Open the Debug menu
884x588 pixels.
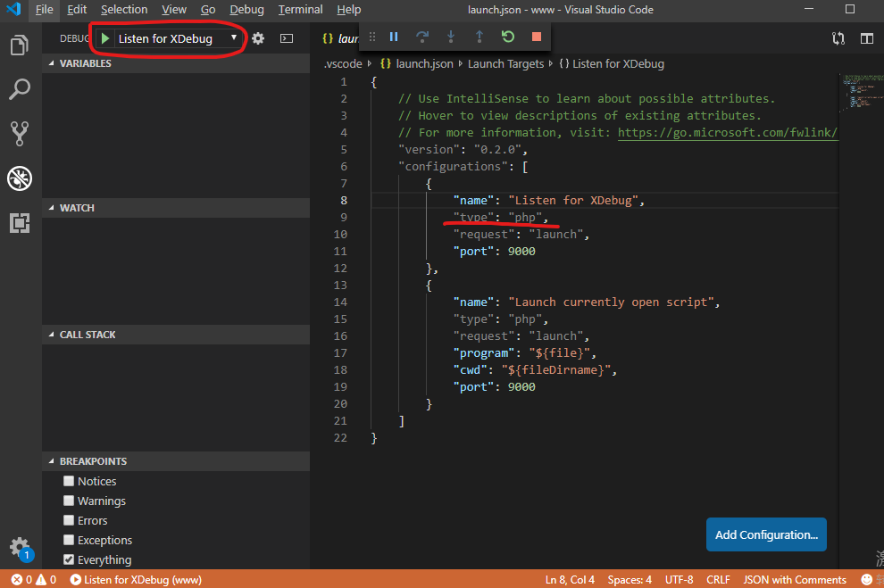[x=247, y=10]
